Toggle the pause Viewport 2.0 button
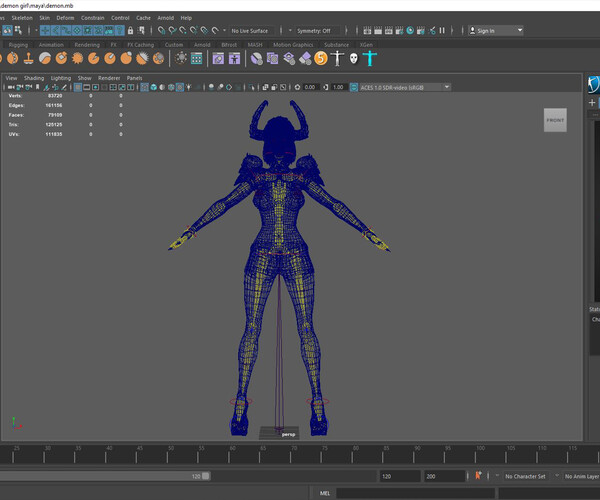This screenshot has height=500, width=600. pos(442,31)
